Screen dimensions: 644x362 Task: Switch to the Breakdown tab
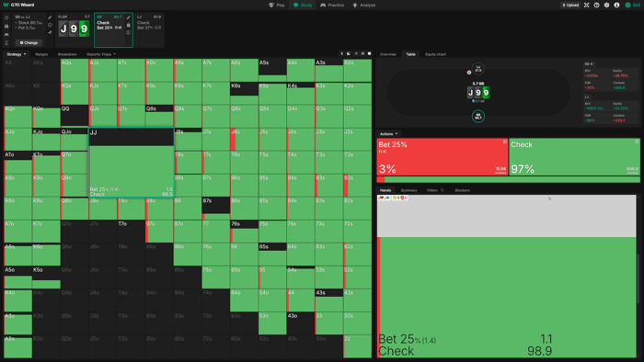tap(67, 54)
